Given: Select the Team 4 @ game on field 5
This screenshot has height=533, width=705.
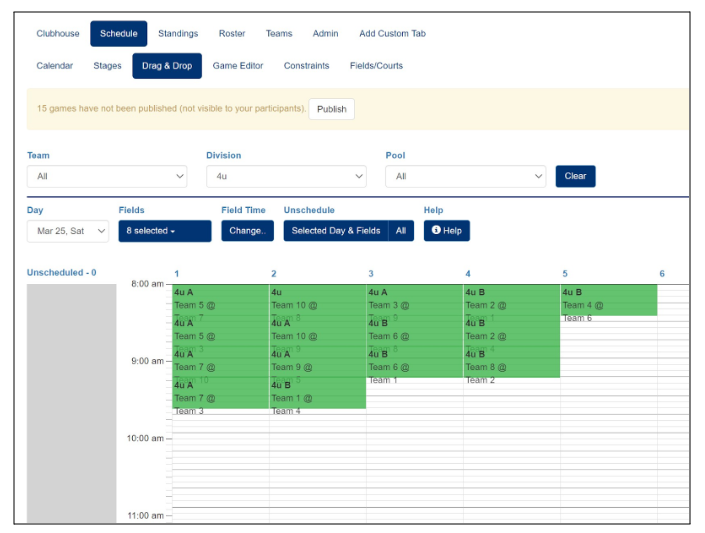Looking at the screenshot, I should pyautogui.click(x=608, y=300).
